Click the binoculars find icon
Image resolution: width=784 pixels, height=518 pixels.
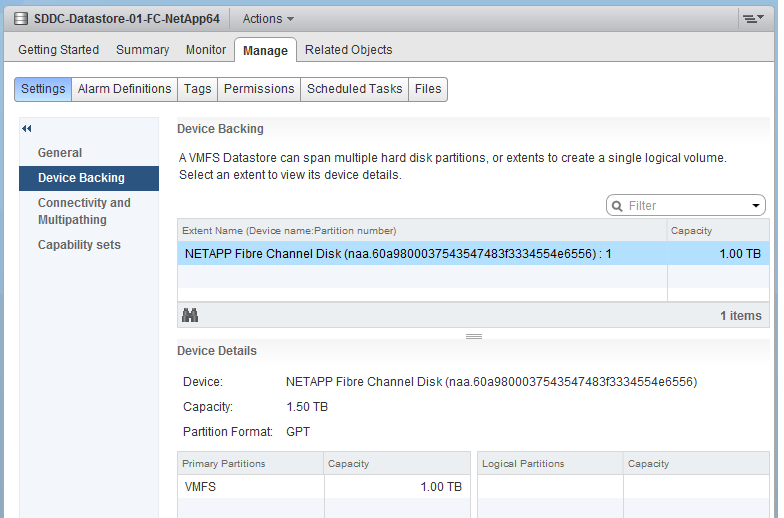[x=190, y=316]
